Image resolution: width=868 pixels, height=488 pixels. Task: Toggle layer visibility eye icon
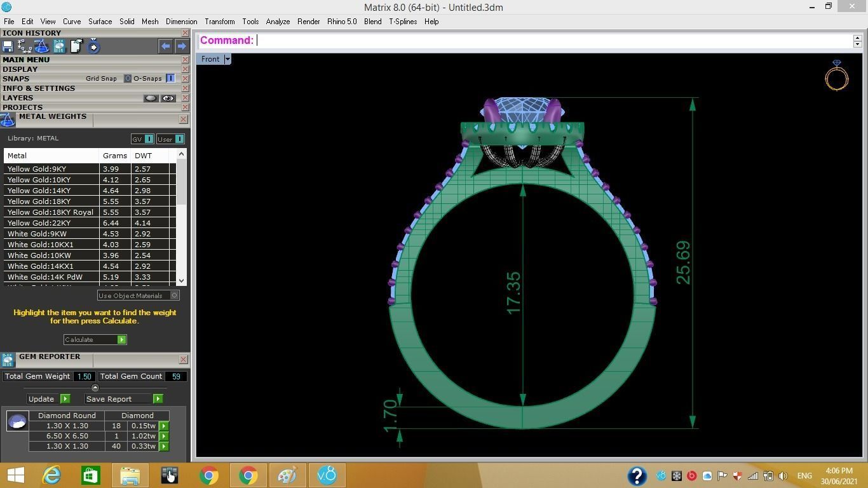[x=168, y=98]
